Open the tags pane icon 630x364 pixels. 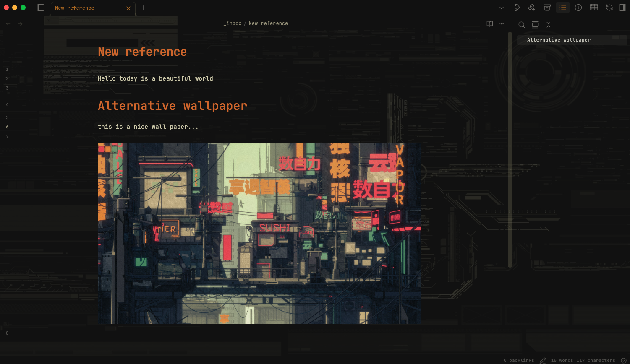click(517, 8)
